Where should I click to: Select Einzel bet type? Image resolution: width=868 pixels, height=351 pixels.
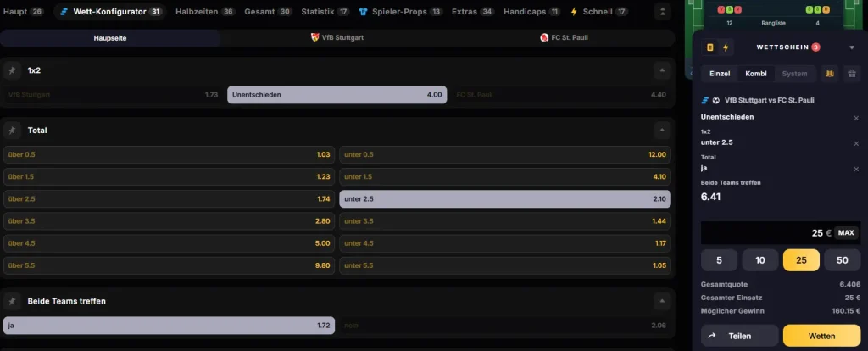pyautogui.click(x=720, y=74)
